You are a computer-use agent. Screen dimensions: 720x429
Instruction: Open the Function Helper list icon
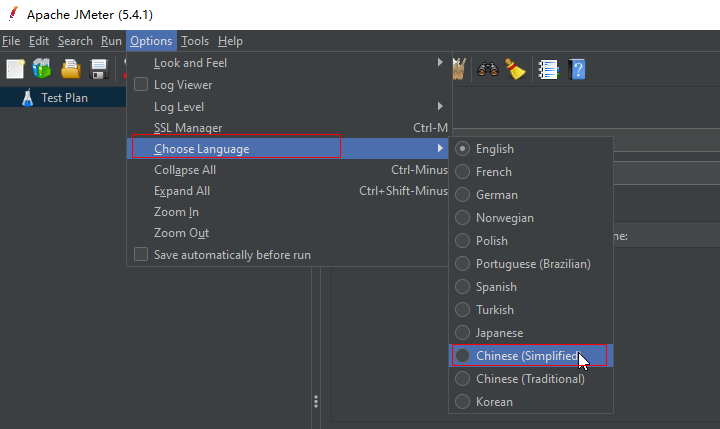[x=547, y=69]
